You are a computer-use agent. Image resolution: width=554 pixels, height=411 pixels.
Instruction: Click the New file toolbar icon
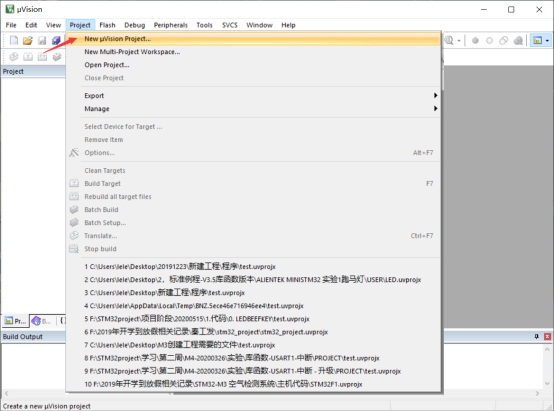(13, 40)
